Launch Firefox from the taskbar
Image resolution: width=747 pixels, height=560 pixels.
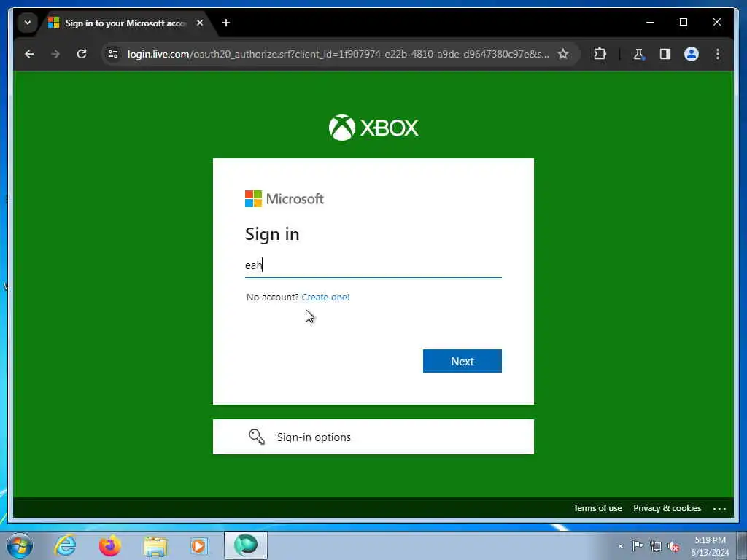coord(110,545)
